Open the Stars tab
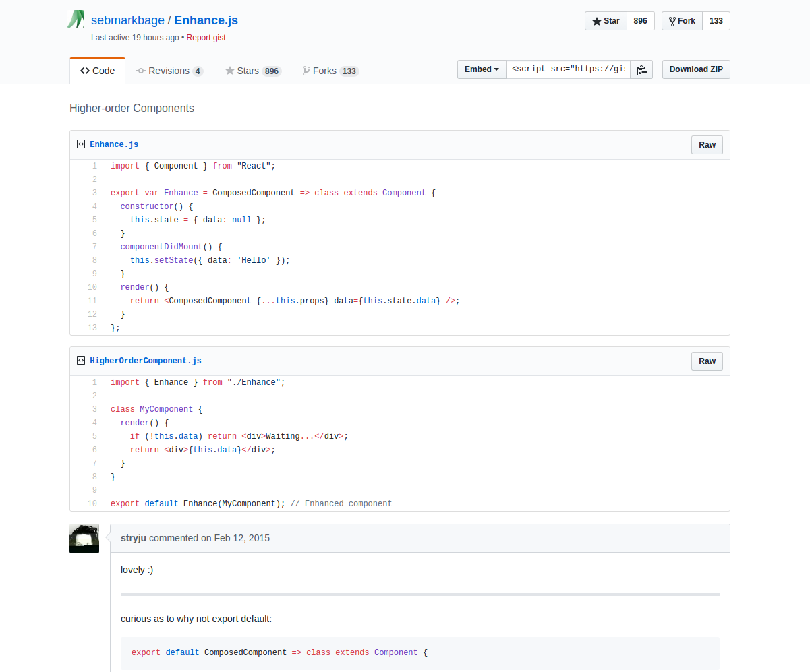 pyautogui.click(x=253, y=71)
